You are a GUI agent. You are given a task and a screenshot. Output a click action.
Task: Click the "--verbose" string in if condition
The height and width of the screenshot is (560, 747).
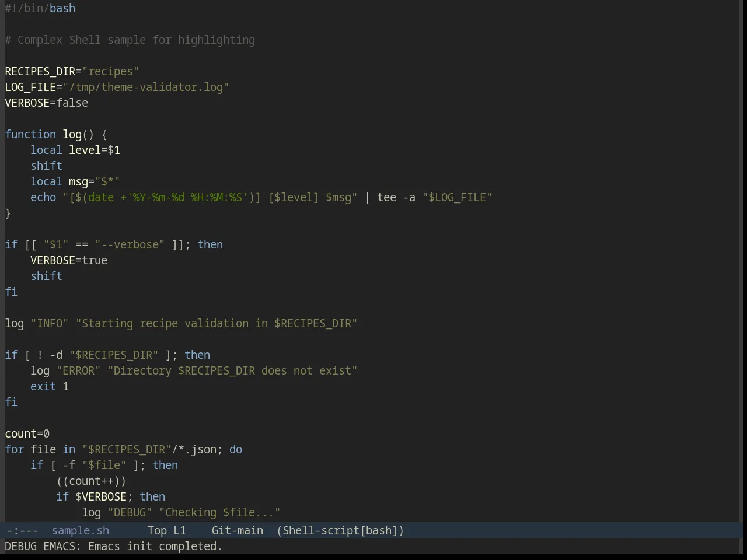(130, 244)
